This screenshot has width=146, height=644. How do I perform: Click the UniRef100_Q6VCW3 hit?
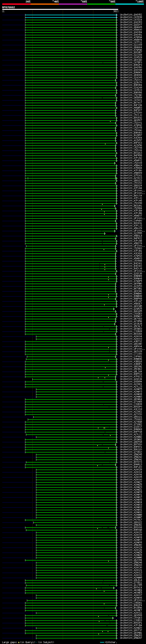point(131,60)
